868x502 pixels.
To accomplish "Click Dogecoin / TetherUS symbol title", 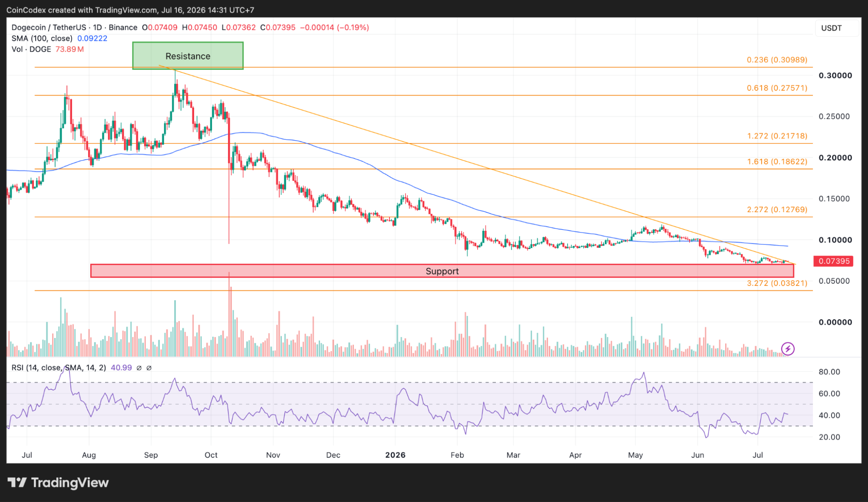I will point(49,27).
